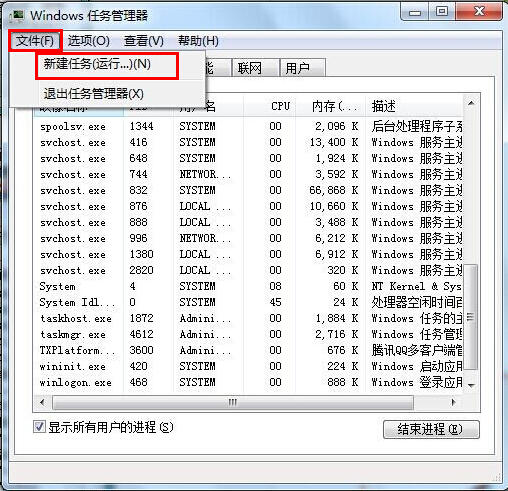
Task: Click user name NETWOR... for PID 744
Action: (x=205, y=174)
